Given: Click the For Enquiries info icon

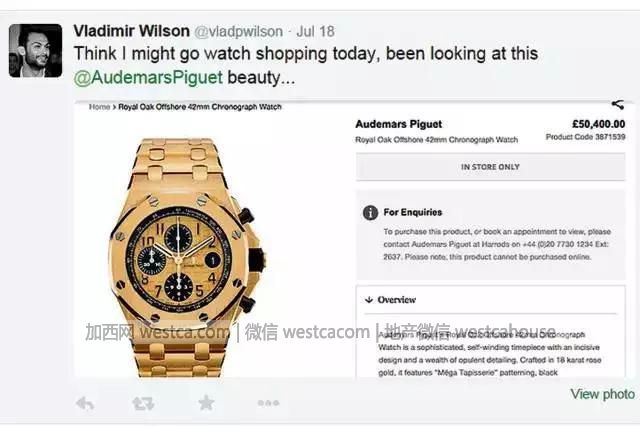Looking at the screenshot, I should [x=370, y=213].
